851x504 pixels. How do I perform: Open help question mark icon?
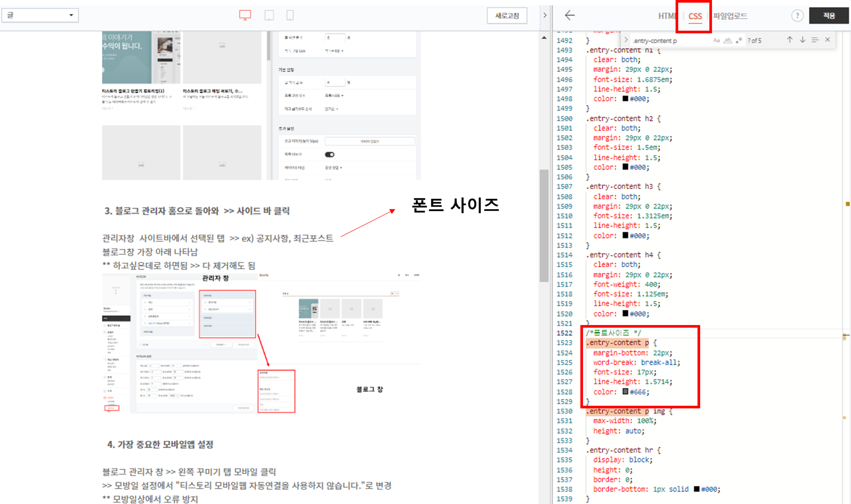[x=797, y=16]
